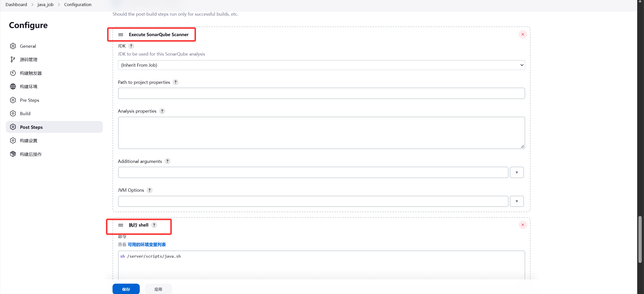Go to General section
644x294 pixels.
[x=54, y=46]
